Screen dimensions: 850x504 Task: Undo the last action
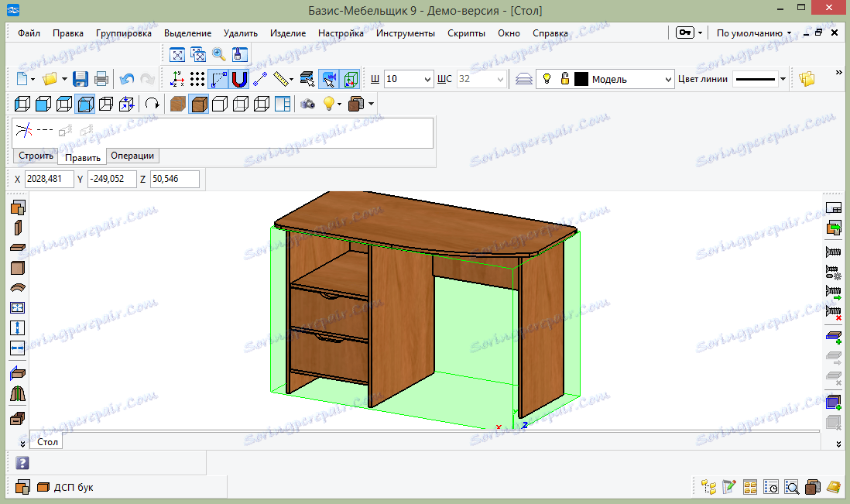[127, 79]
